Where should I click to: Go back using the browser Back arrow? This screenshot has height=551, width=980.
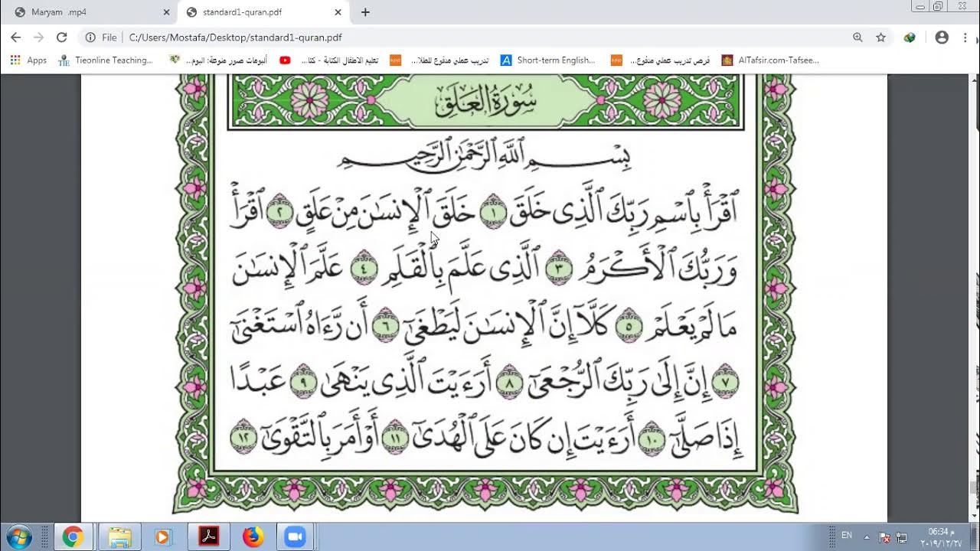tap(15, 37)
